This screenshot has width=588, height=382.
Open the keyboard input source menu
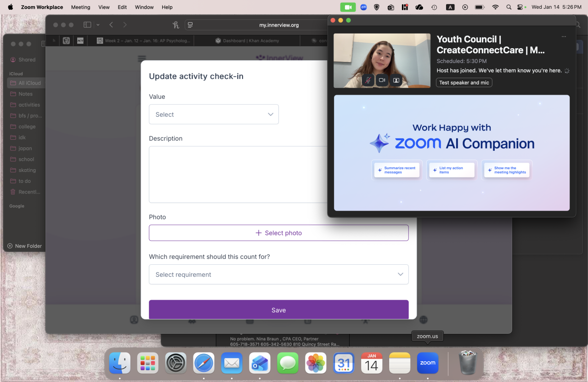(450, 7)
